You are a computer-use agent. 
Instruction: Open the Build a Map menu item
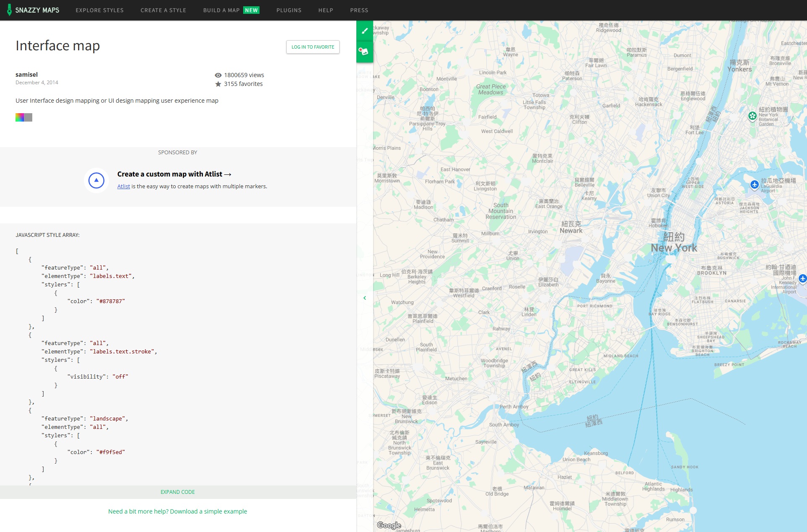tap(221, 10)
